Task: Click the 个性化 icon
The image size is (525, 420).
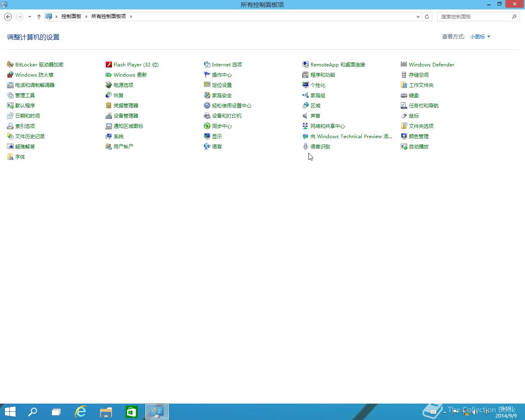Action: tap(306, 85)
